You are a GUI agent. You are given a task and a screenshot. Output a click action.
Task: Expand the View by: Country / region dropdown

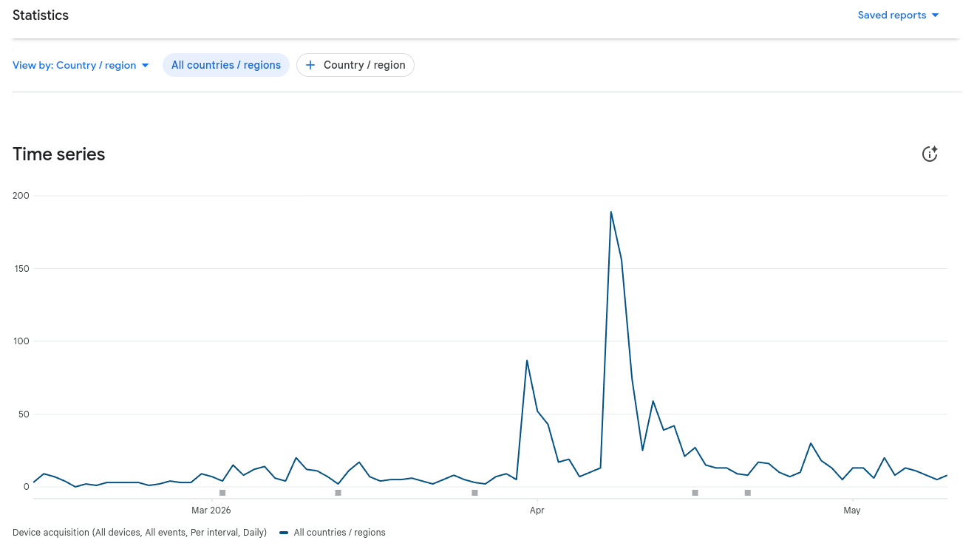(81, 65)
